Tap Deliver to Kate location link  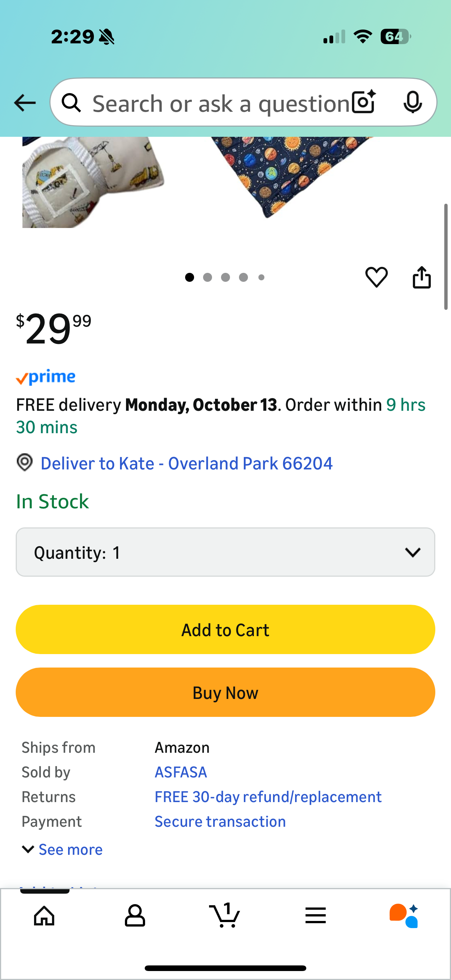187,463
